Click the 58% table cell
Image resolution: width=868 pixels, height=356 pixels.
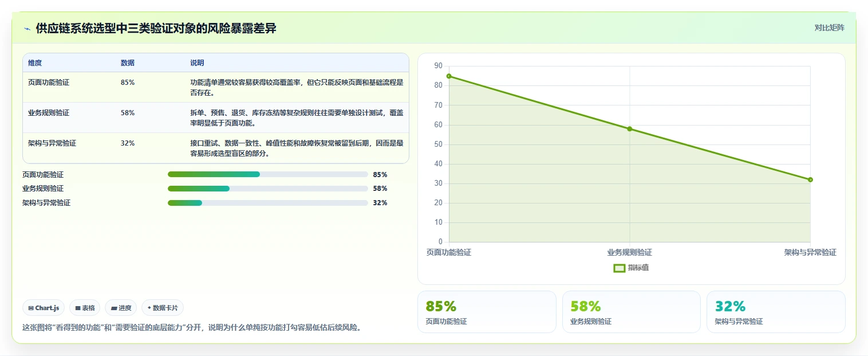[128, 113]
